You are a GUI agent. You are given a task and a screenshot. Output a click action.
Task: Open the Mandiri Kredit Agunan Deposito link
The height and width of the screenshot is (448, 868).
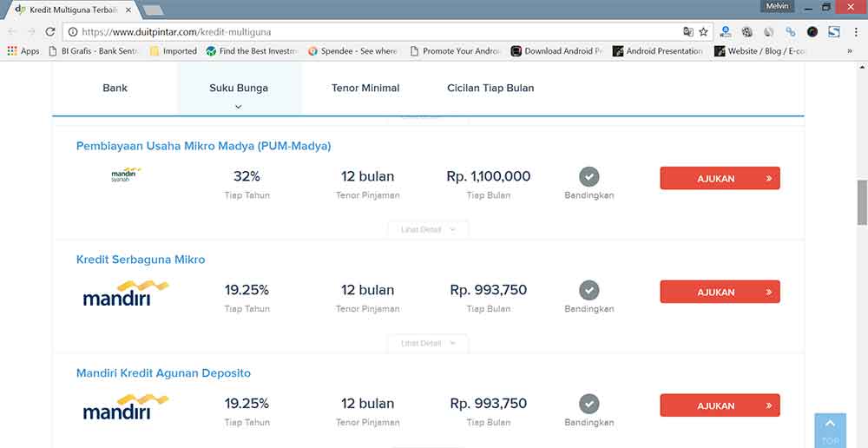tap(163, 373)
